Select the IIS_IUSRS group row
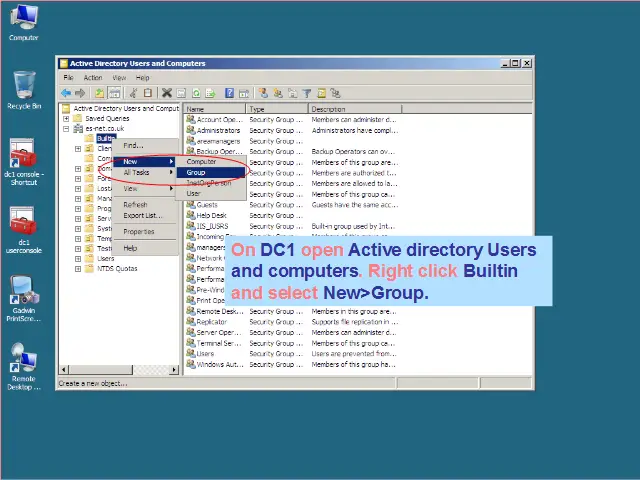The image size is (640, 480). coord(293,226)
